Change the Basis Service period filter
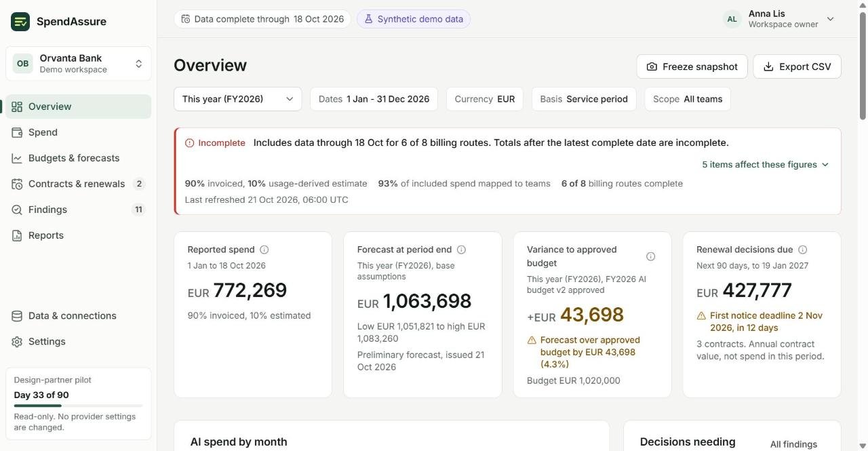 [584, 99]
